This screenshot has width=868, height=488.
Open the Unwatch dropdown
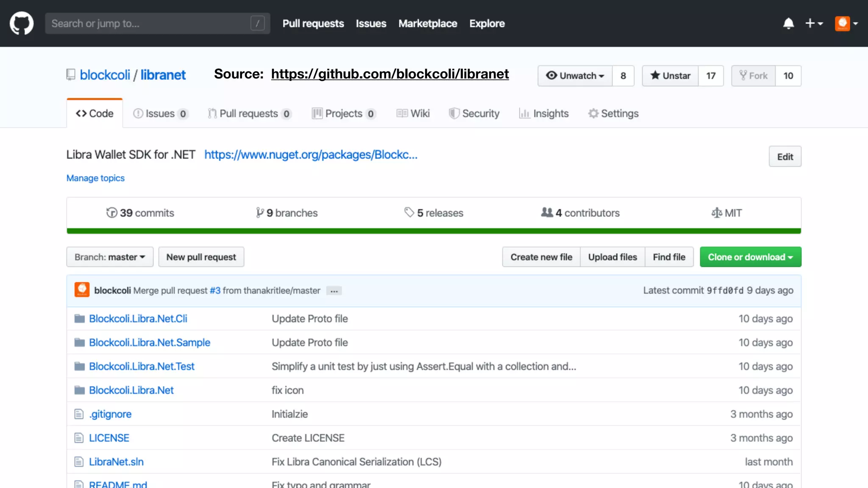575,76
